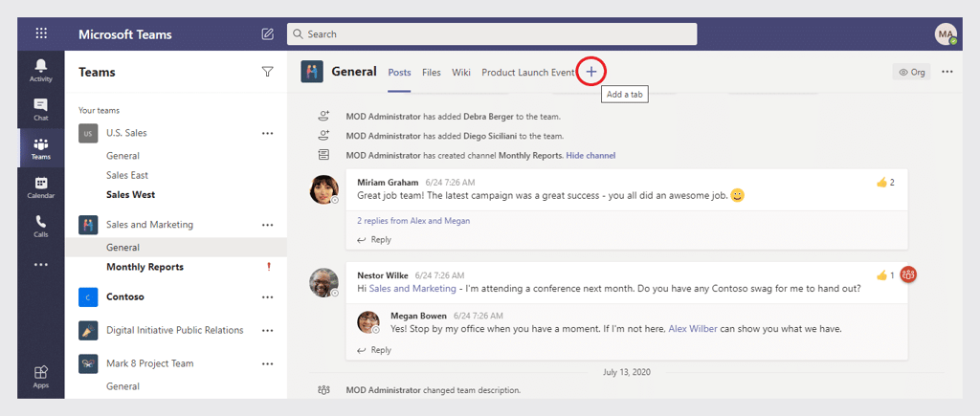Reply to Nestor Wilke's conversation
Viewport: 980px width, 416px height.
[374, 350]
